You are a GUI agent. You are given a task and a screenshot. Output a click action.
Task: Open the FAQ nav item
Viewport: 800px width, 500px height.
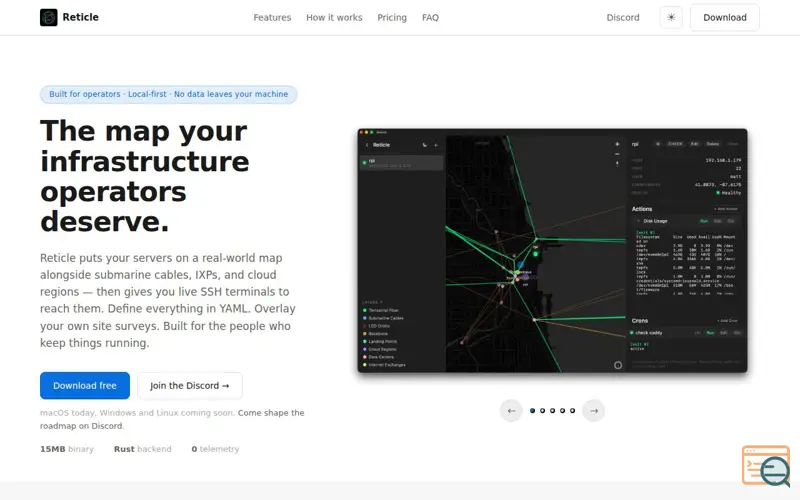[430, 17]
